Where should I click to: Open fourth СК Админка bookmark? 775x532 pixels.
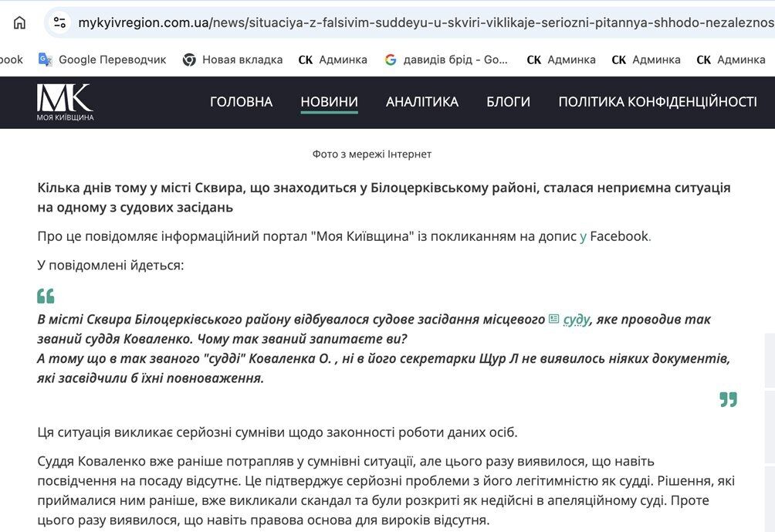[731, 59]
